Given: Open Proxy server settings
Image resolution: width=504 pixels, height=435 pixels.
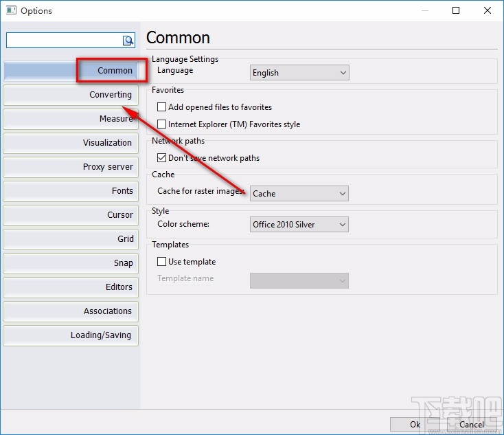Looking at the screenshot, I should pyautogui.click(x=71, y=167).
